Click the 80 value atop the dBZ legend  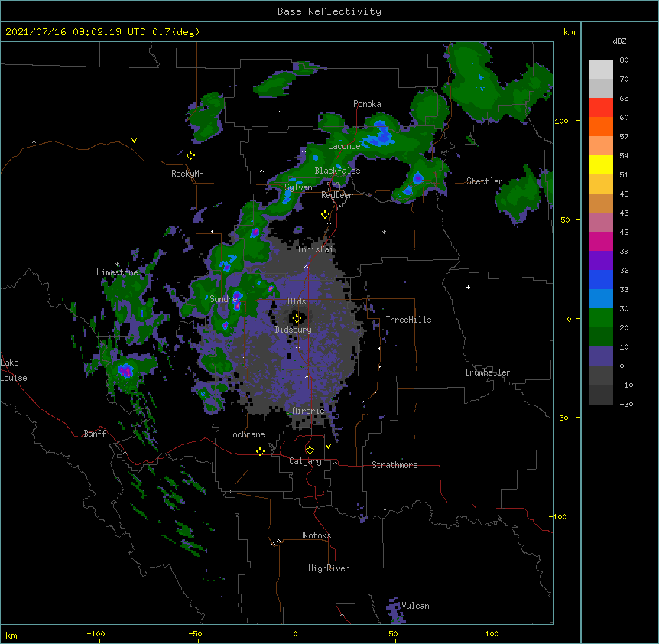[x=624, y=60]
